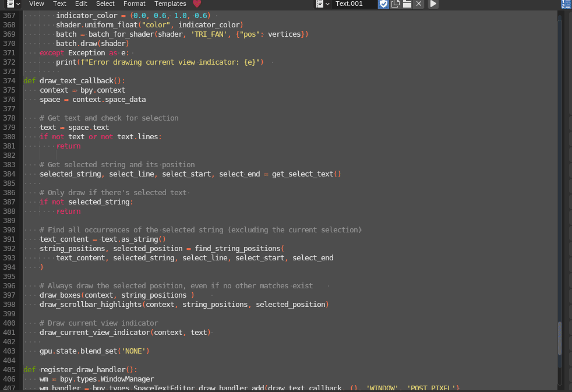The height and width of the screenshot is (392, 572).
Task: Toggle the fake user shield
Action: [383, 3]
